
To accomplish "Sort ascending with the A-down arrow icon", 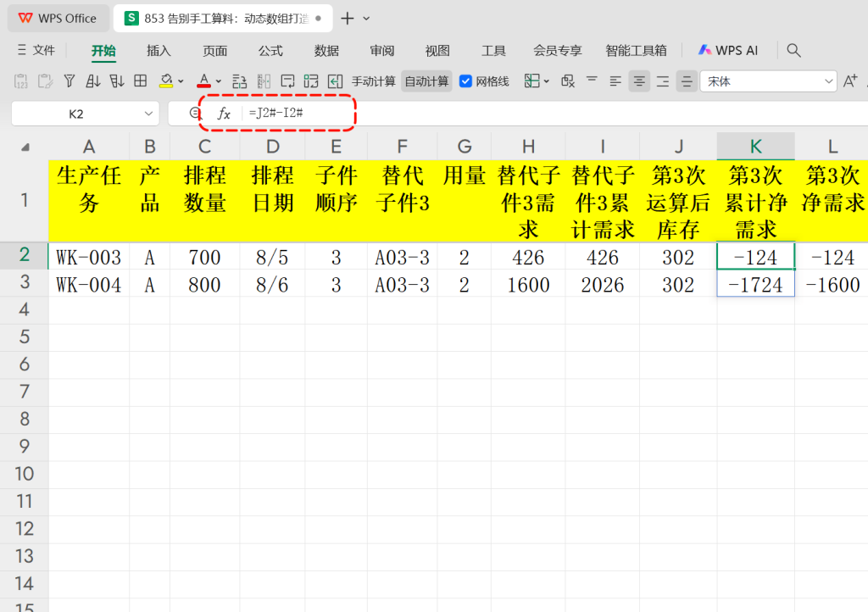I will [93, 81].
